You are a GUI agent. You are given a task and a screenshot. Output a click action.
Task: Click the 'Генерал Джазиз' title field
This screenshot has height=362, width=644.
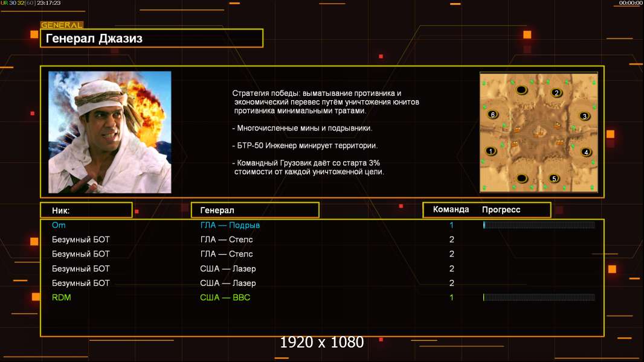point(152,38)
